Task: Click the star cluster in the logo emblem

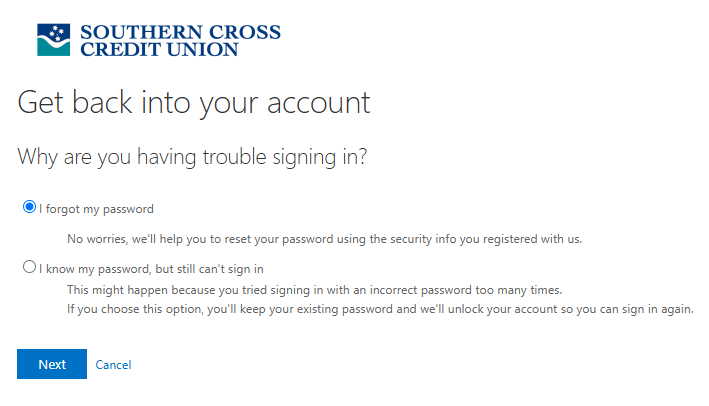Action: [x=57, y=33]
